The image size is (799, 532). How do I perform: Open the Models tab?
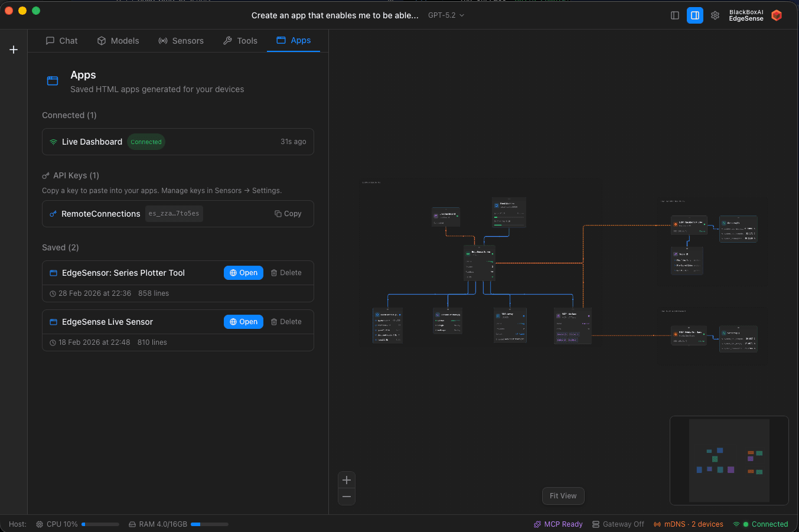[118, 41]
